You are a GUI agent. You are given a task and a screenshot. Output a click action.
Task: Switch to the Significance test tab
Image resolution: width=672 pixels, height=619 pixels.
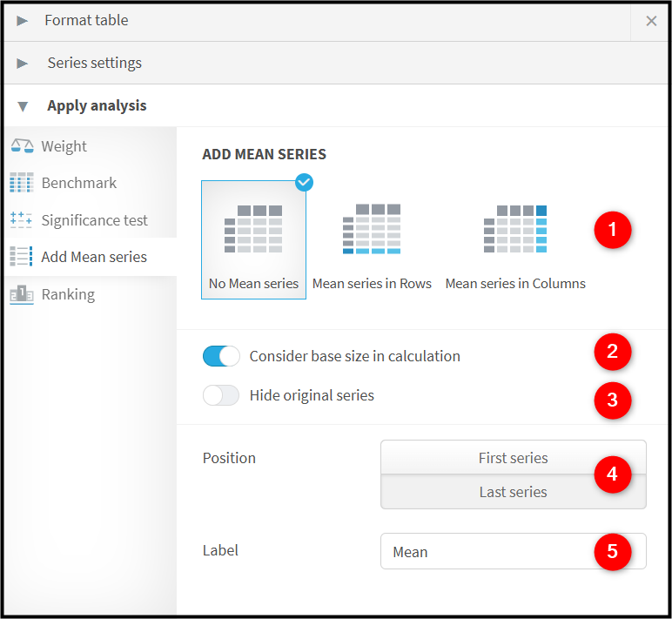91,220
